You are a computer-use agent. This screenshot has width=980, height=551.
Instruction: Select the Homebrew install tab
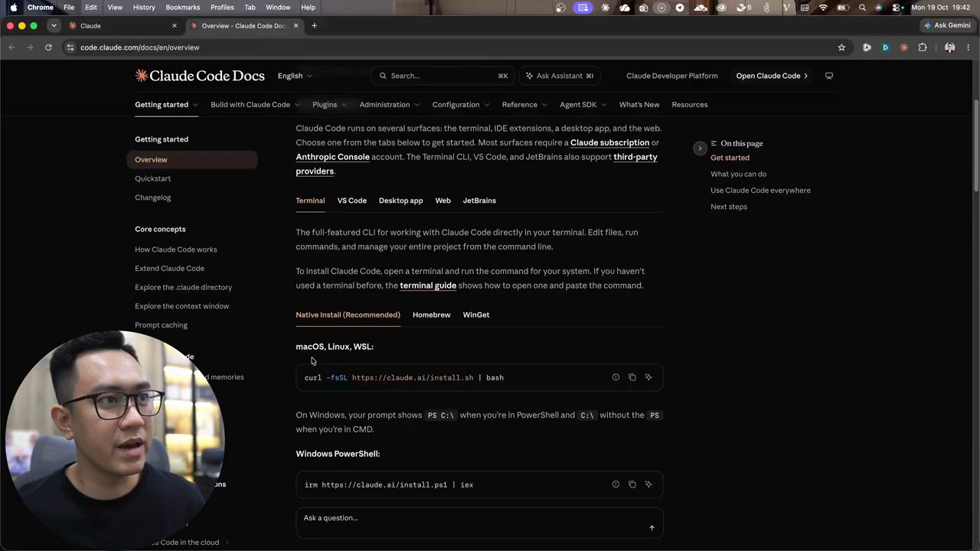coord(431,315)
